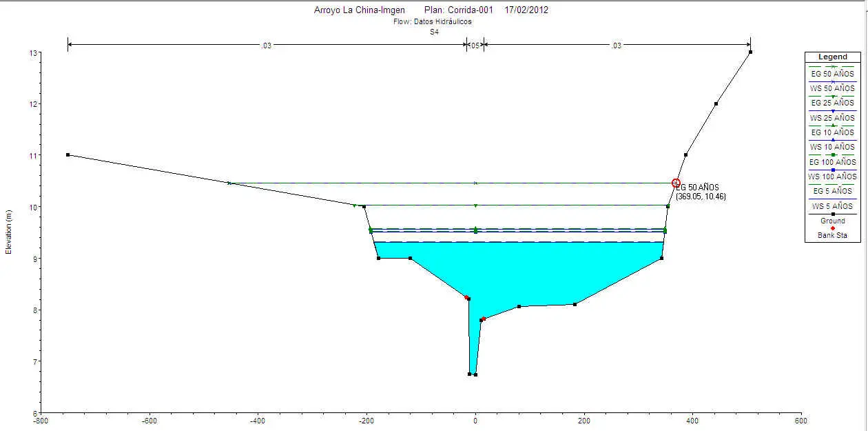Click the ground point at elevation 13
This screenshot has width=868, height=431.
750,52
